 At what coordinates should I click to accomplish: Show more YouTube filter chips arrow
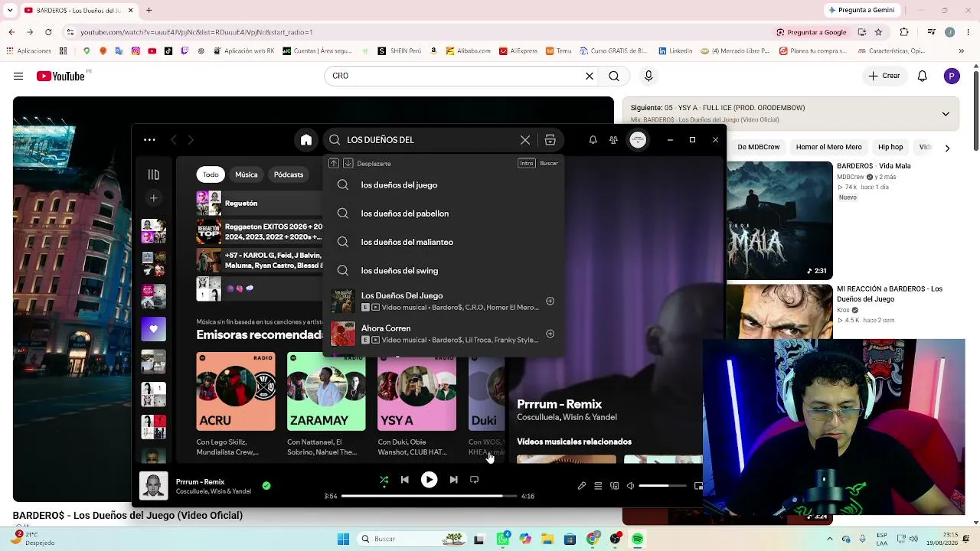[947, 148]
